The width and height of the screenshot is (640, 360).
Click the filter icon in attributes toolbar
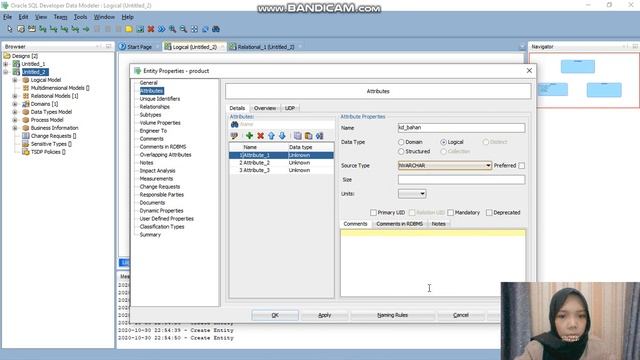tap(234, 136)
